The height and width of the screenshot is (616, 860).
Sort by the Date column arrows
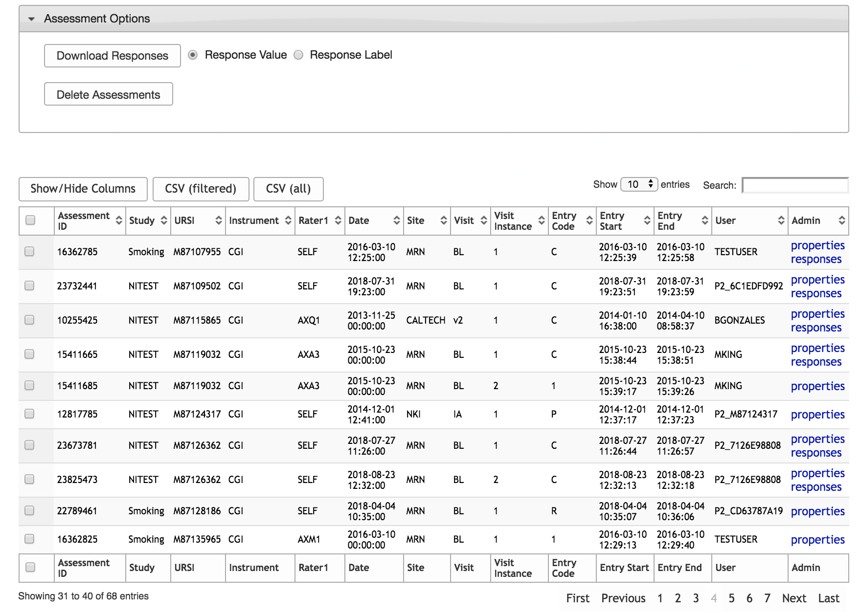[397, 220]
